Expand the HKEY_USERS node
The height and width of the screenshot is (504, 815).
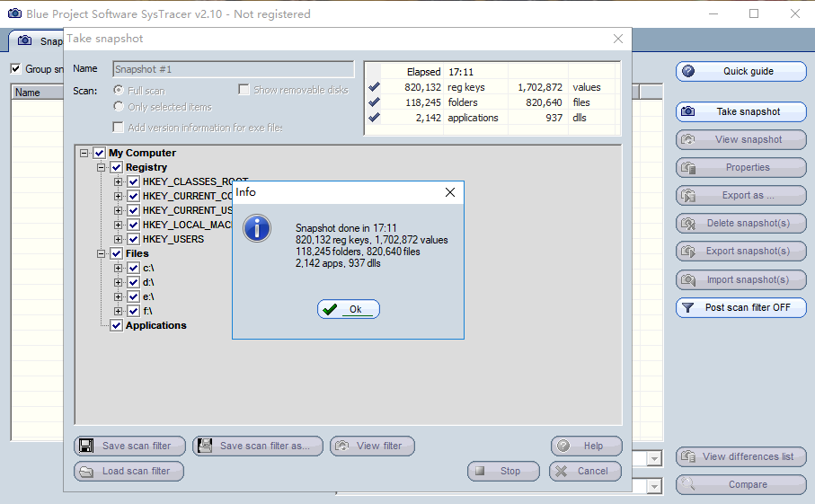coord(118,239)
